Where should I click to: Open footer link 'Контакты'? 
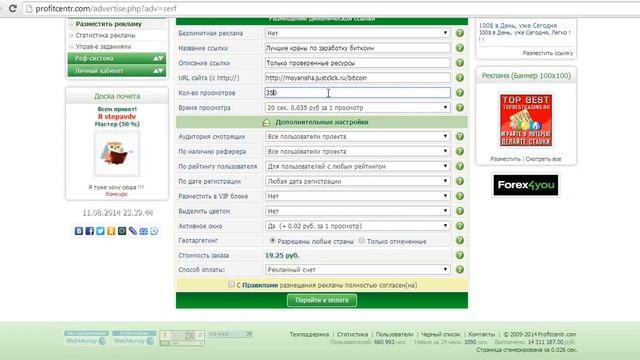pyautogui.click(x=482, y=334)
